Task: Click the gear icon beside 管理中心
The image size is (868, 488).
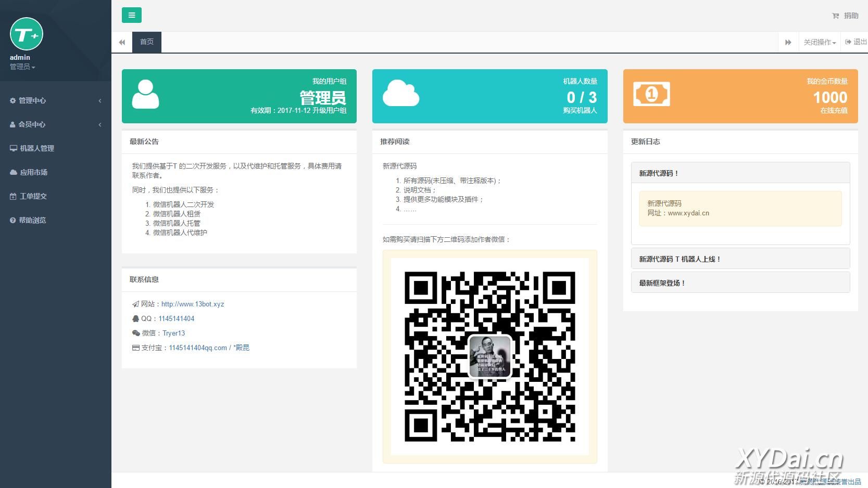Action: [x=13, y=100]
